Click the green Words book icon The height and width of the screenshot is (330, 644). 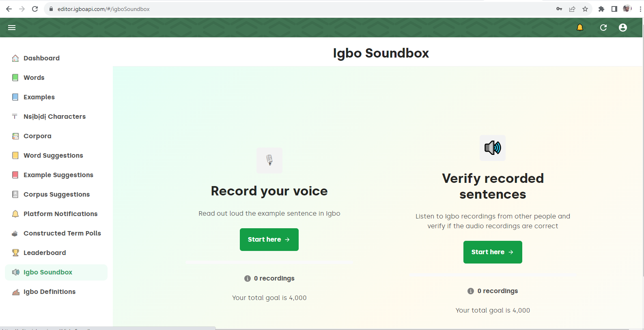[x=15, y=77]
